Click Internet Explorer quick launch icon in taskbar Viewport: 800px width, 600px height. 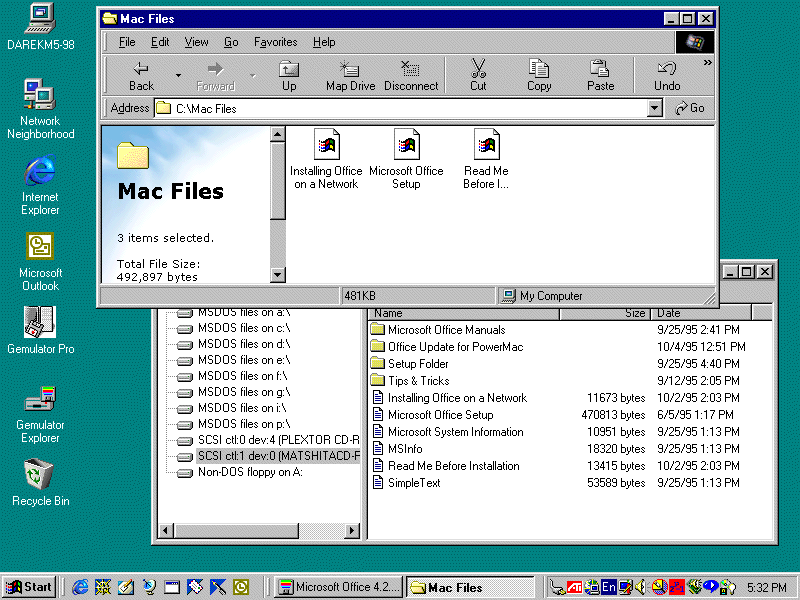click(80, 587)
